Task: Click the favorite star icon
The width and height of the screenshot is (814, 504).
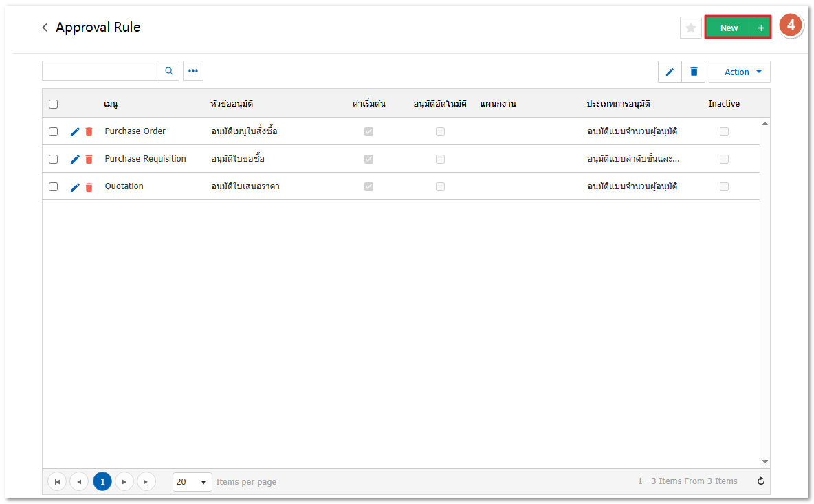Action: (690, 28)
